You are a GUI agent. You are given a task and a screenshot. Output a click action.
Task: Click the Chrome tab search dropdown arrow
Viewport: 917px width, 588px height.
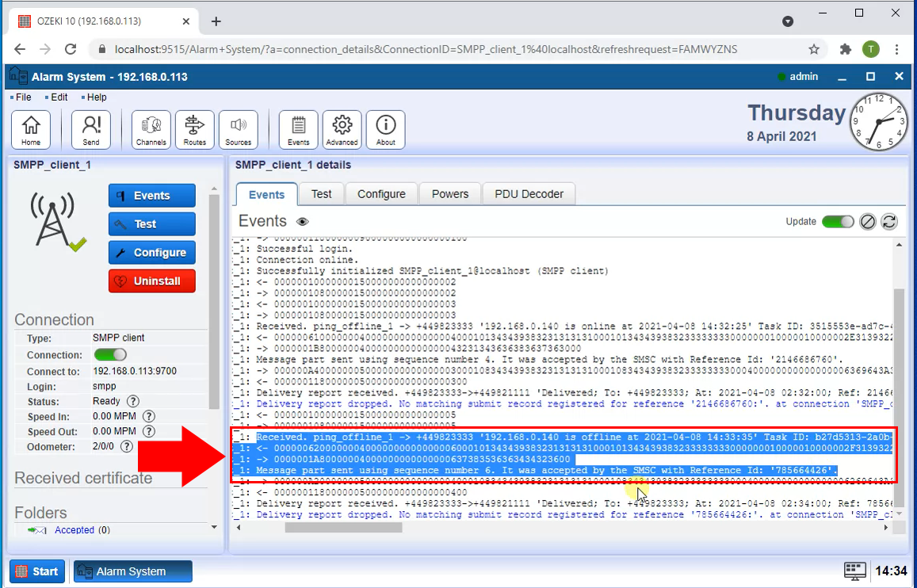[788, 21]
